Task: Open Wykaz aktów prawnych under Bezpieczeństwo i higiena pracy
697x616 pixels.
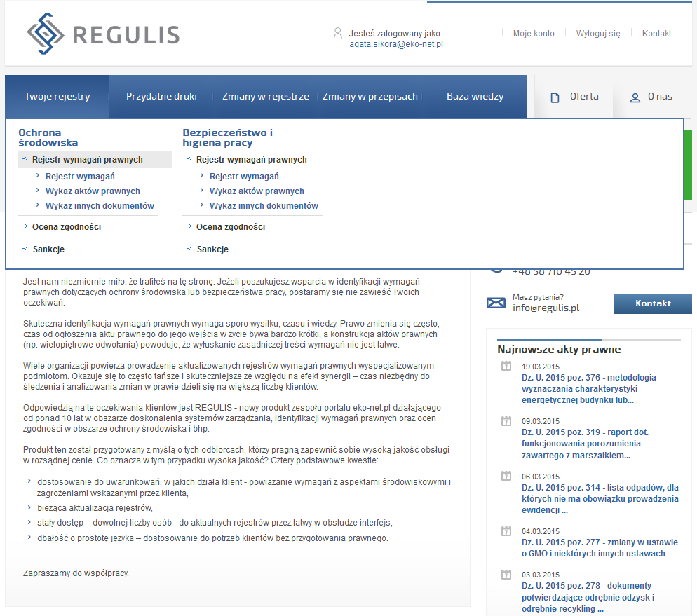Action: point(257,191)
